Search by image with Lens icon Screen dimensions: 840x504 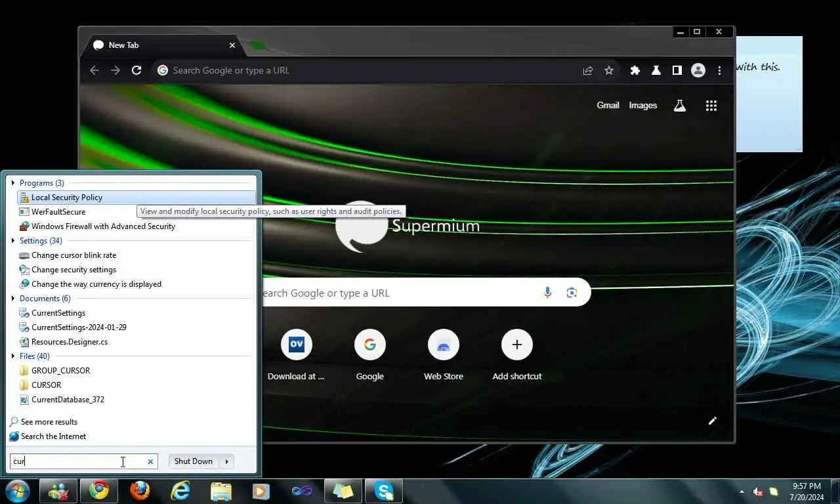click(x=572, y=293)
